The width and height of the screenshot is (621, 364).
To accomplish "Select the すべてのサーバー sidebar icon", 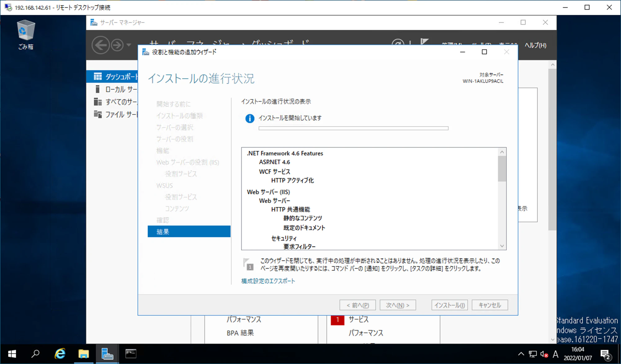I will tap(98, 102).
